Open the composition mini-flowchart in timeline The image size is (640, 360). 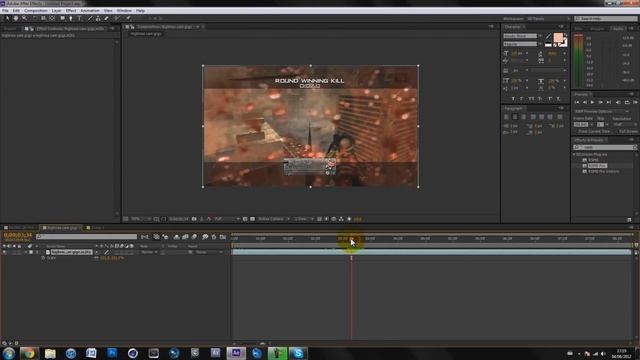145,237
